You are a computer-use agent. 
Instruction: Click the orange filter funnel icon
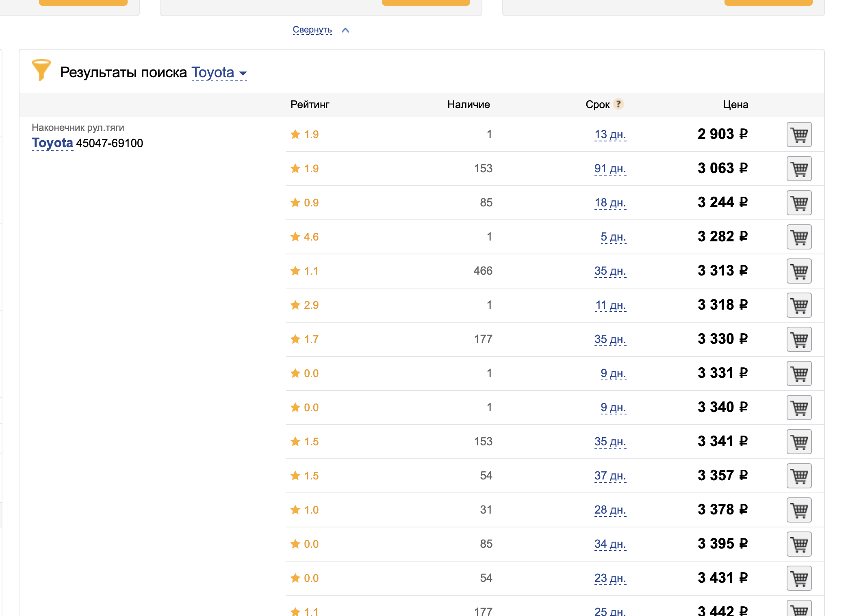click(x=41, y=70)
